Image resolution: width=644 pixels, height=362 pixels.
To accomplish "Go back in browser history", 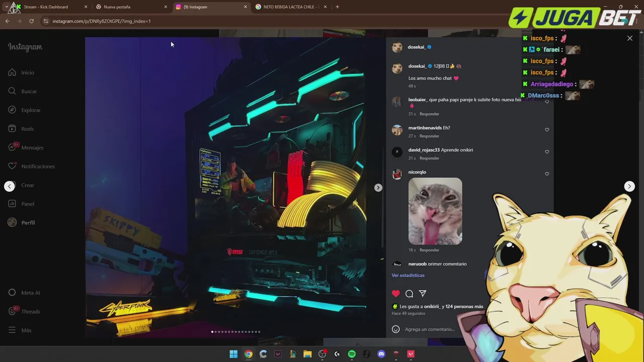I will click(7, 21).
